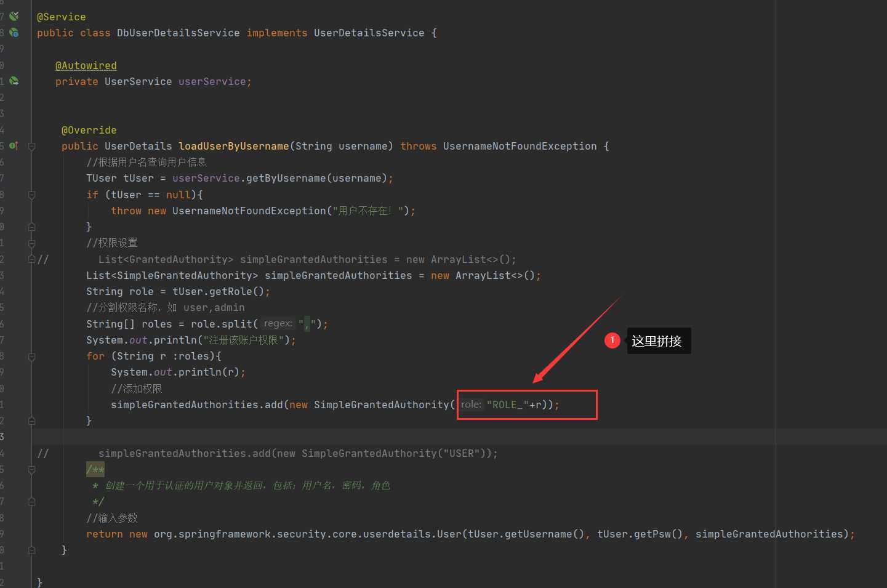
Task: Click the Javadoc text 创建一个用于认证的用户对象并返回
Action: [185, 485]
